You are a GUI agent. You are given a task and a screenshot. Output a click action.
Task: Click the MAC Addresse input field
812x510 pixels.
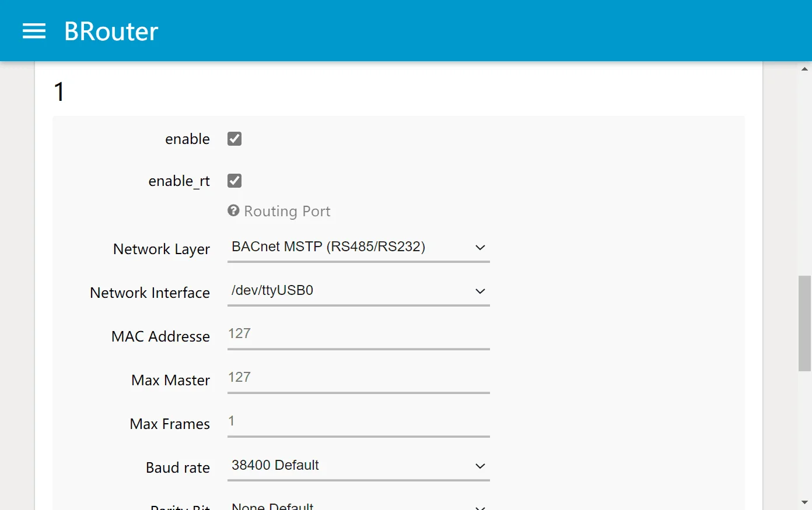pyautogui.click(x=358, y=335)
